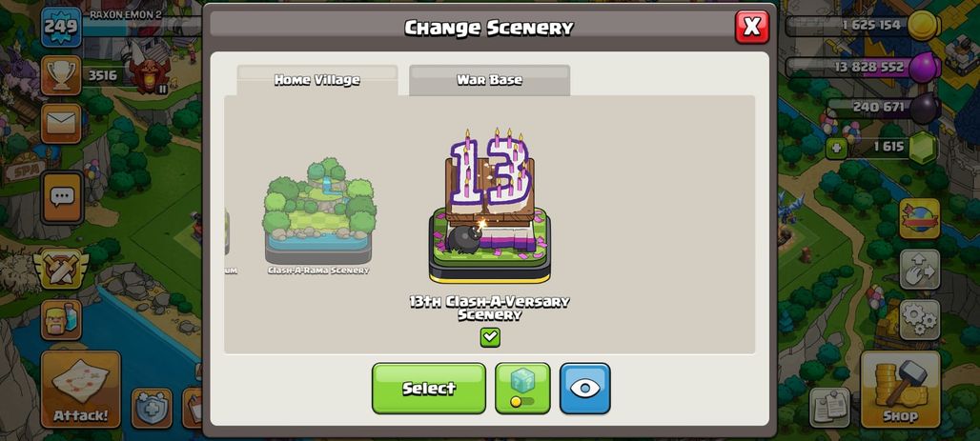Open the crossed swords clan war icon
Image resolution: width=980 pixels, height=441 pixels.
61,270
